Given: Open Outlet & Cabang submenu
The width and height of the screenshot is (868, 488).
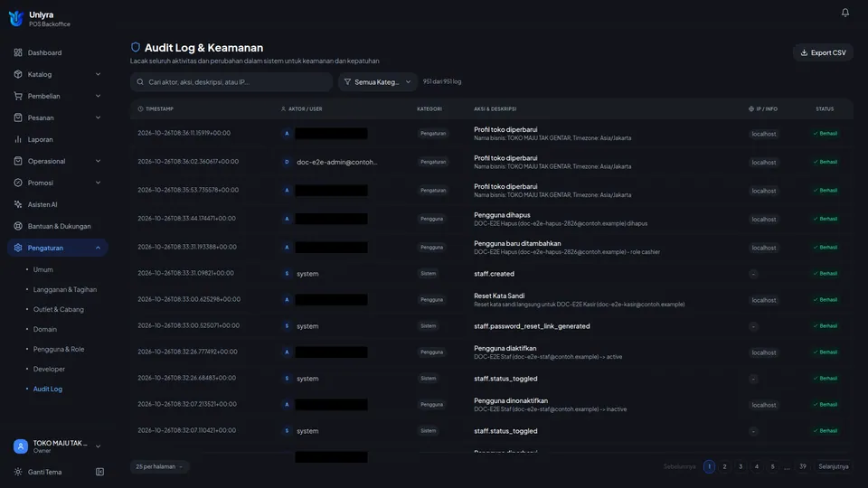Looking at the screenshot, I should click(59, 309).
